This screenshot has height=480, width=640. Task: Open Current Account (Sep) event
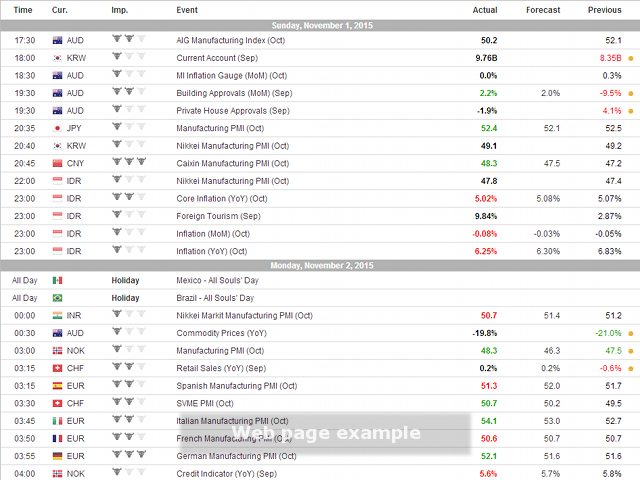click(x=217, y=58)
